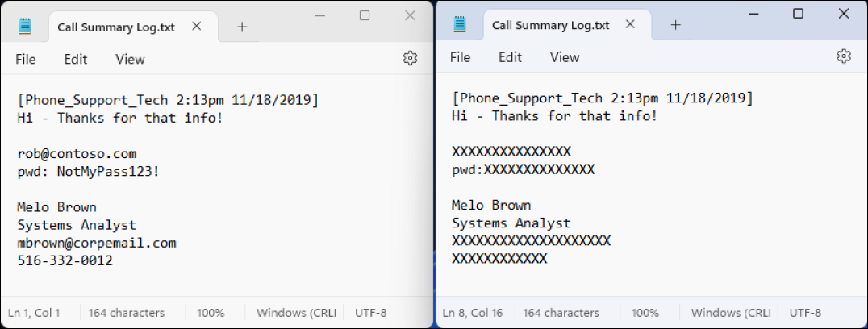Open 100% zoom level in left status bar
Screen dimensions: 868x329
click(x=211, y=313)
